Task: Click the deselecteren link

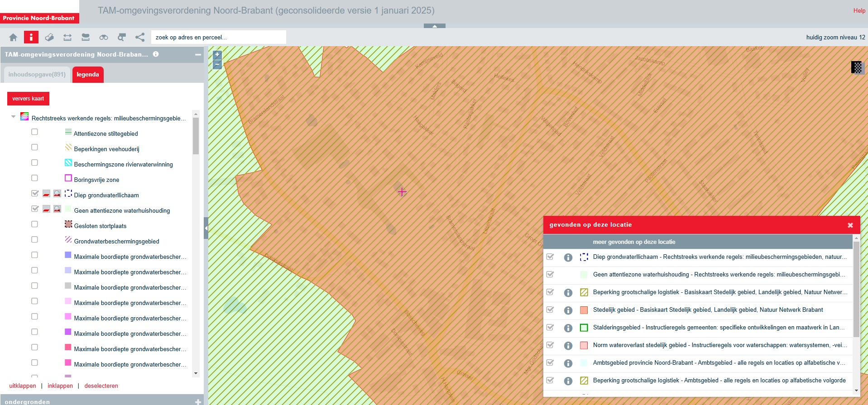Action: 101,386
